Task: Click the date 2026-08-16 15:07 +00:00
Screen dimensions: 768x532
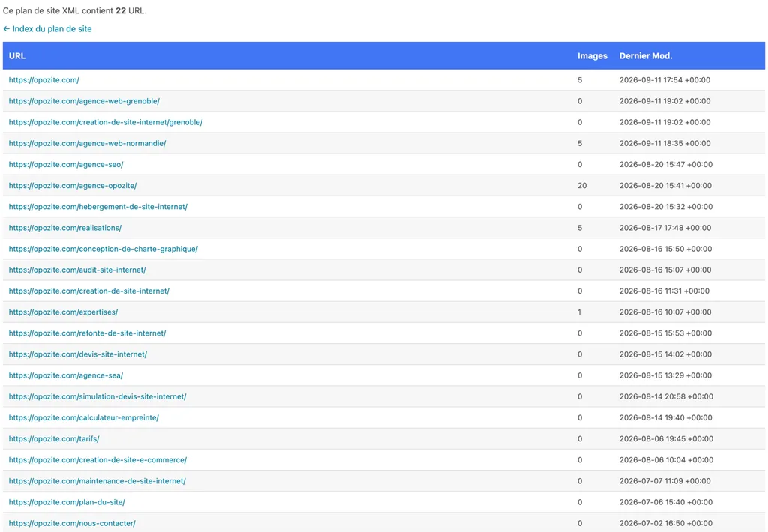Action: click(x=665, y=269)
